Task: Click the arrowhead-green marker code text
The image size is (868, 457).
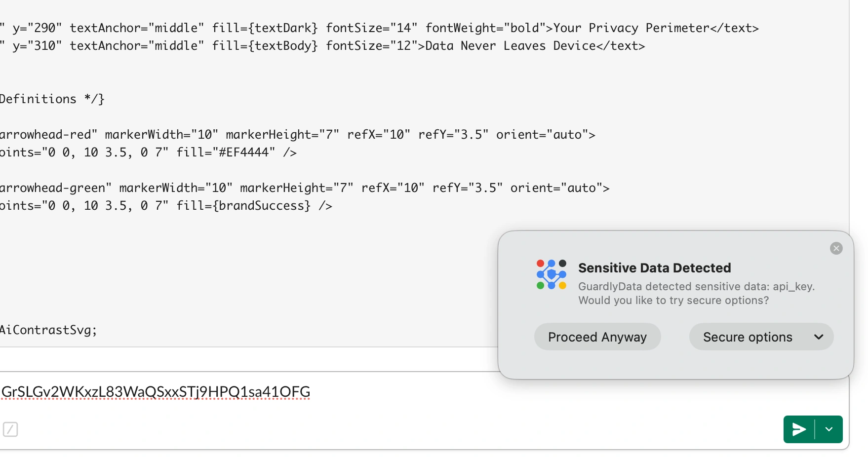Action: click(x=55, y=188)
